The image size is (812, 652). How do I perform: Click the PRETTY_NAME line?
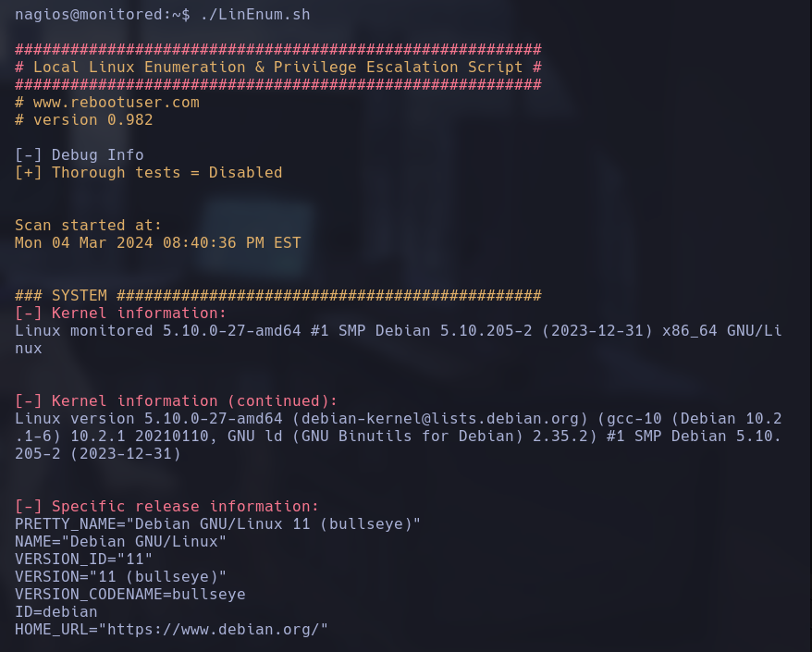(217, 524)
